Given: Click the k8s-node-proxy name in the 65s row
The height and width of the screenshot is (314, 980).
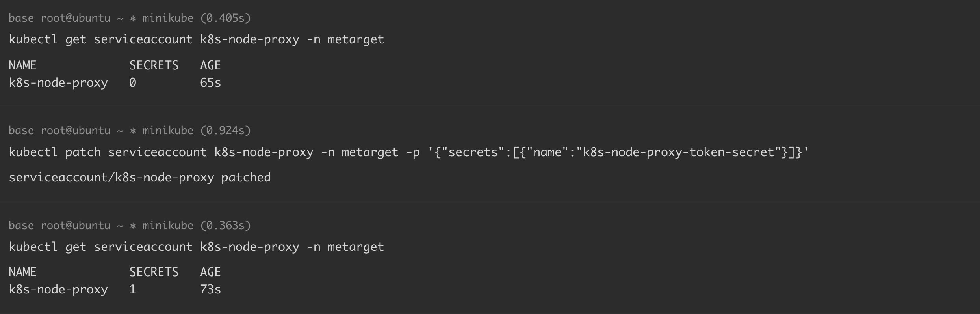Looking at the screenshot, I should 58,83.
